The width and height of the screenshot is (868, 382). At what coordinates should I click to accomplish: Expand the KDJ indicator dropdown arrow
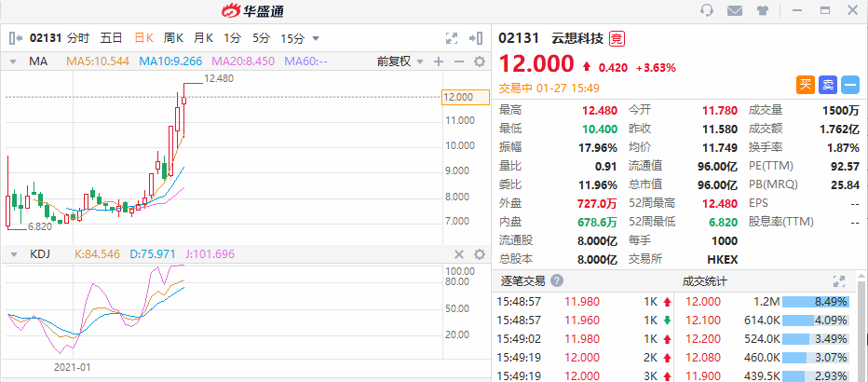13,254
